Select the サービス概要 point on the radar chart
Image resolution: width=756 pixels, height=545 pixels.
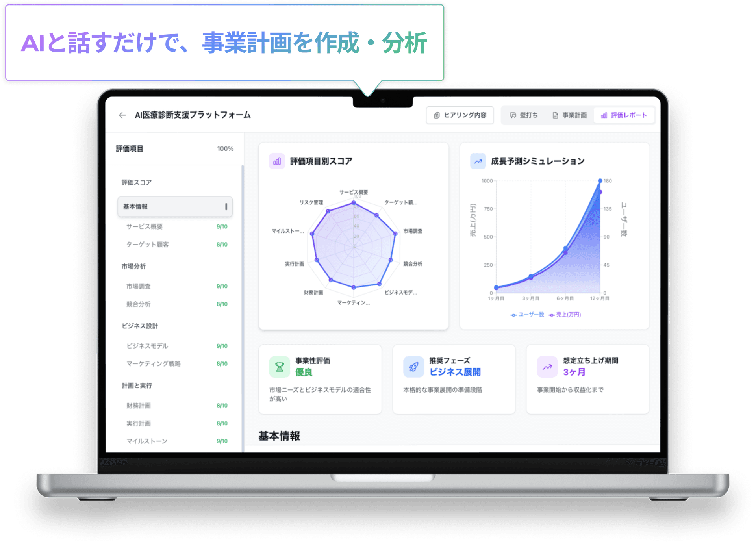pyautogui.click(x=353, y=202)
